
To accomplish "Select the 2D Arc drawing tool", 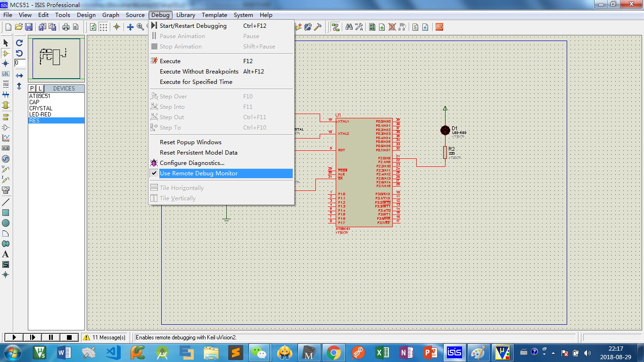I will click(6, 233).
